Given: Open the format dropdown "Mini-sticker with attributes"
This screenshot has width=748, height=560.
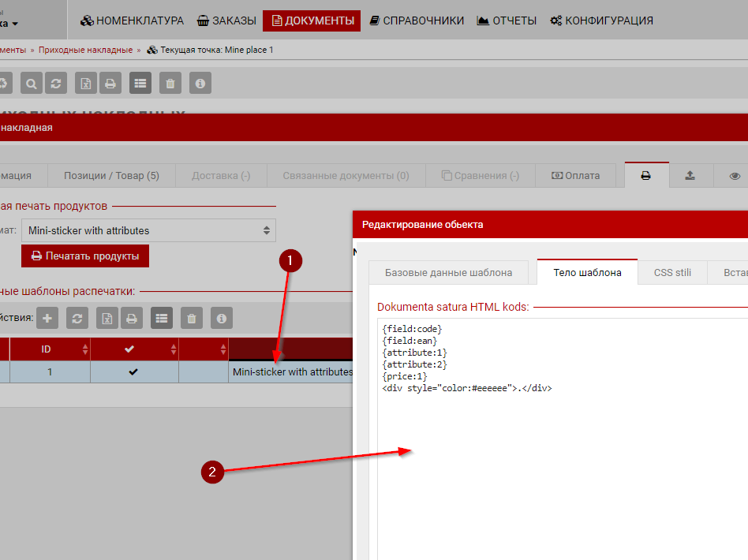Looking at the screenshot, I should point(148,230).
